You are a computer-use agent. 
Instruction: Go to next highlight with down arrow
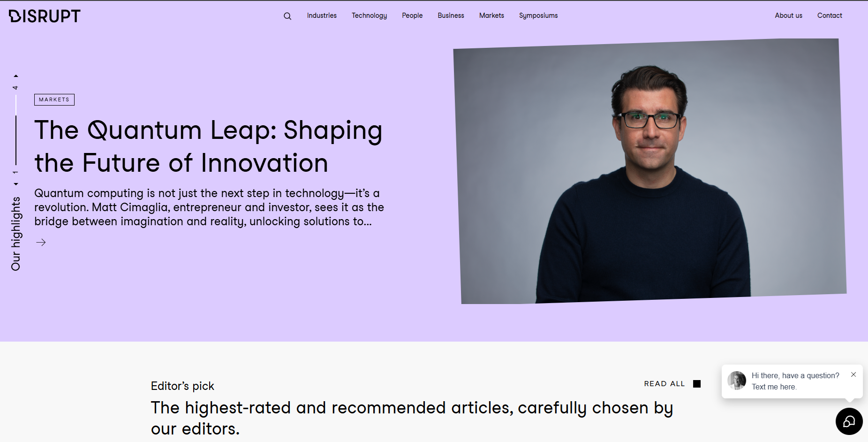(x=16, y=184)
